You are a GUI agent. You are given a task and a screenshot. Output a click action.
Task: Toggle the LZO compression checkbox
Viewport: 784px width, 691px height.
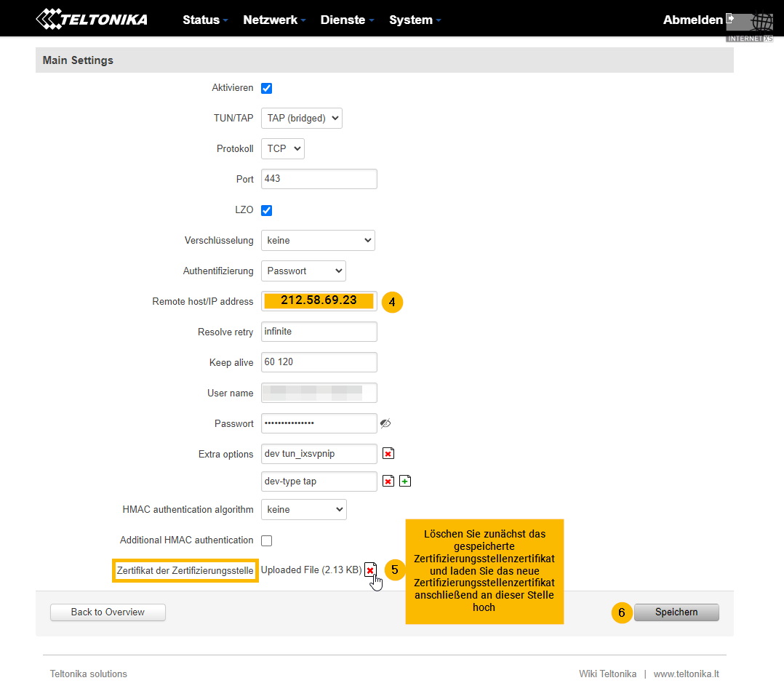click(x=266, y=210)
